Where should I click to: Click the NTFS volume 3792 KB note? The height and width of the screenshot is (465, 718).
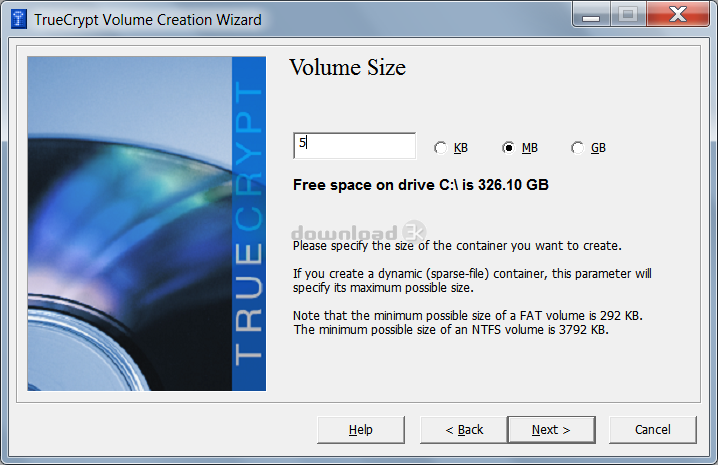(451, 330)
